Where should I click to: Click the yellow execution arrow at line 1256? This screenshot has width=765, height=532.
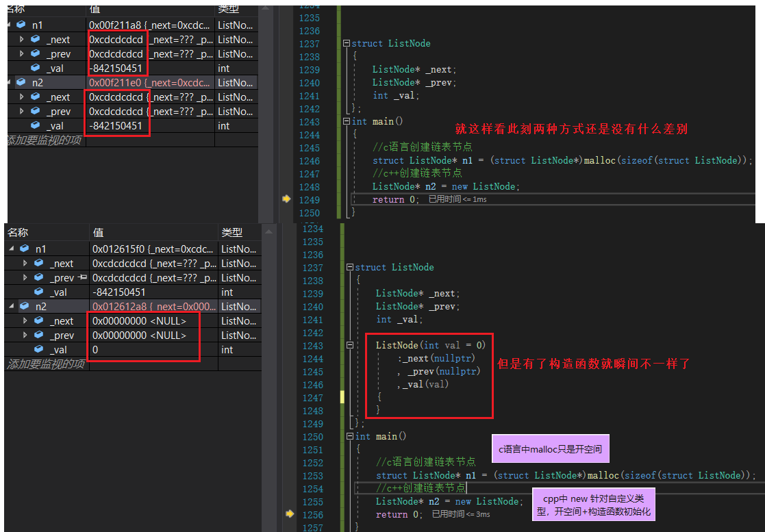[289, 514]
